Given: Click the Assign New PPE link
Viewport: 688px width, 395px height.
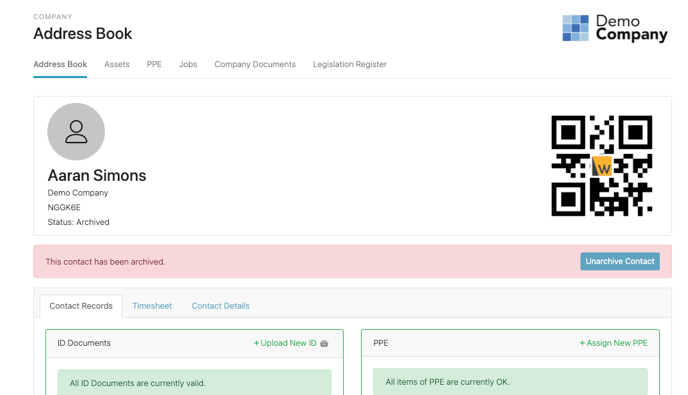Looking at the screenshot, I should click(613, 343).
